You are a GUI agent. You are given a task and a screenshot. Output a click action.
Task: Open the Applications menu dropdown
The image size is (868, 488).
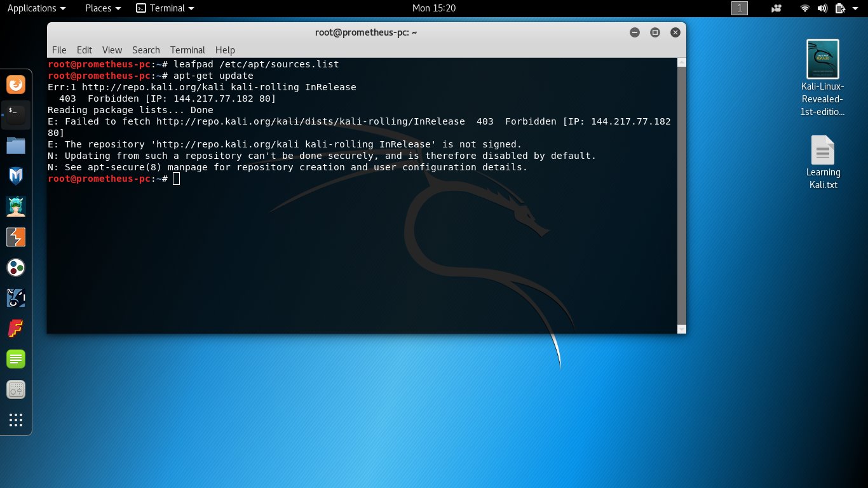(x=36, y=8)
